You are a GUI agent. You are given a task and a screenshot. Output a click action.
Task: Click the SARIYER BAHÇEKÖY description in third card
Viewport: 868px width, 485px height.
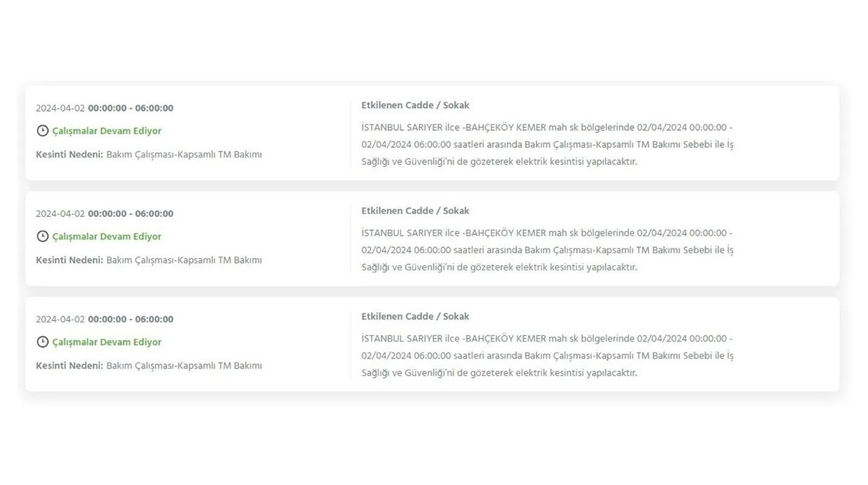click(548, 356)
